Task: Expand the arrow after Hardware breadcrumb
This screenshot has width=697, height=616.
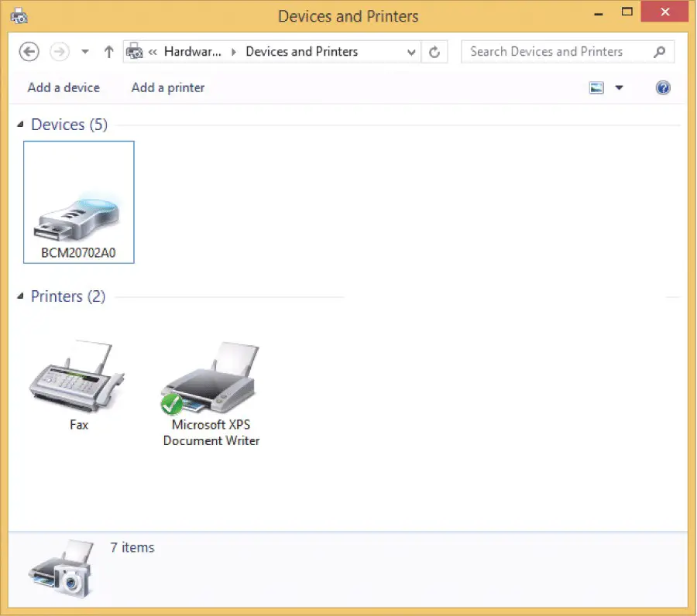Action: pyautogui.click(x=235, y=52)
